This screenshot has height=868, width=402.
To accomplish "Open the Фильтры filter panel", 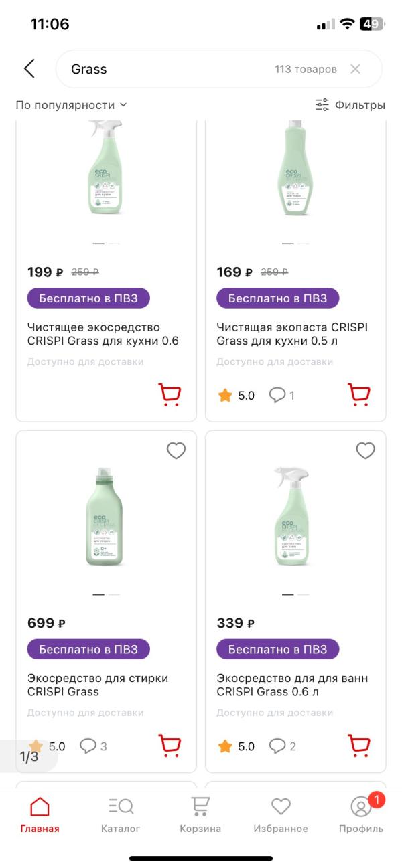I will click(350, 105).
